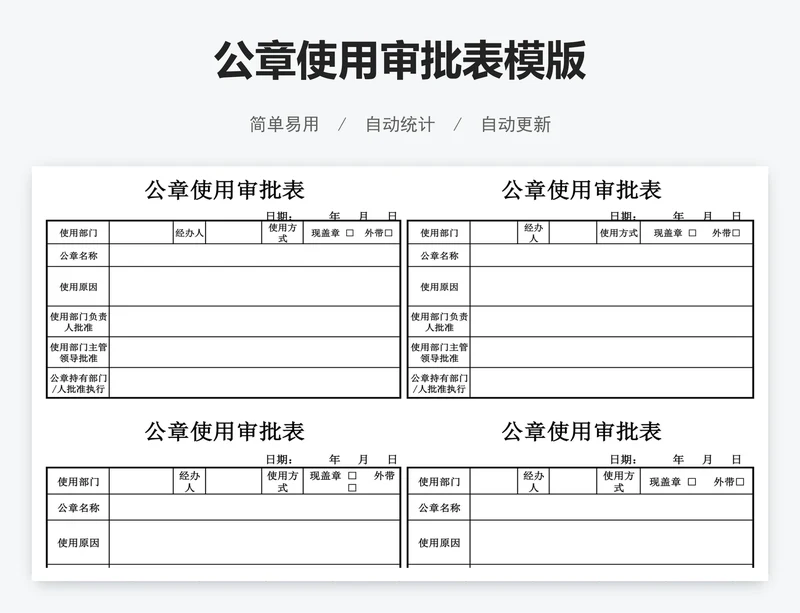Click empty 使用部门负责人批准 cell in top-left form
800x613 pixels.
tap(254, 322)
